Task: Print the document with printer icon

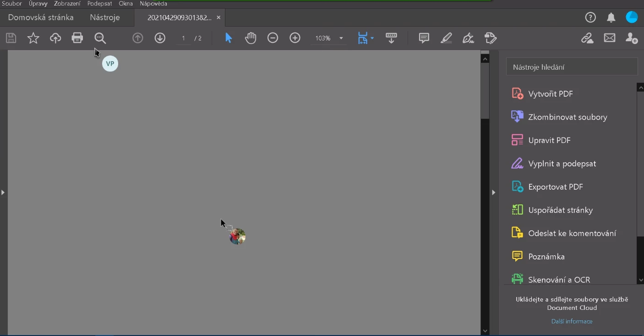Action: (77, 38)
